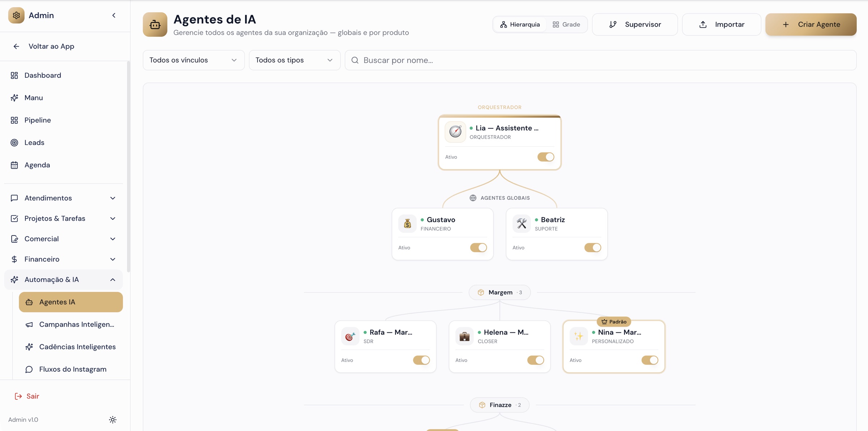Switch to Grade view tab
The height and width of the screenshot is (431, 868).
(x=566, y=25)
